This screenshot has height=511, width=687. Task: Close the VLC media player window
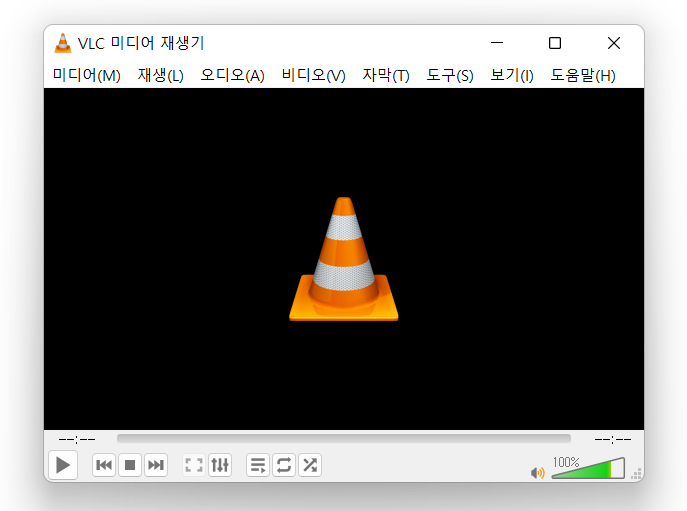coord(614,43)
